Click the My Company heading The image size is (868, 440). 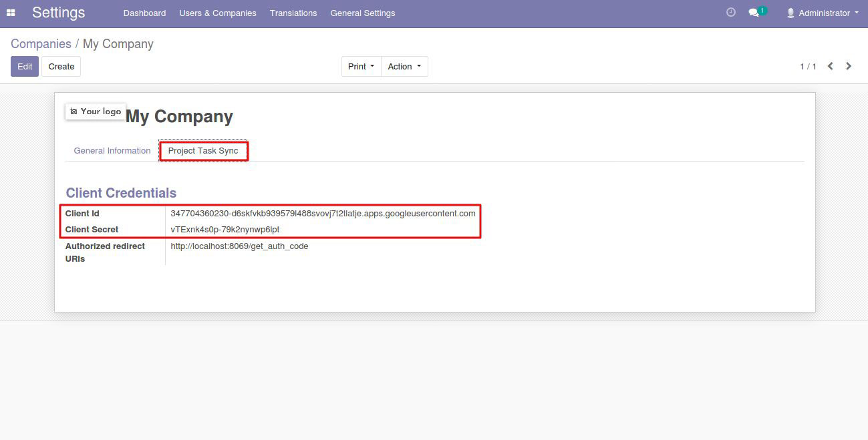[x=179, y=117]
